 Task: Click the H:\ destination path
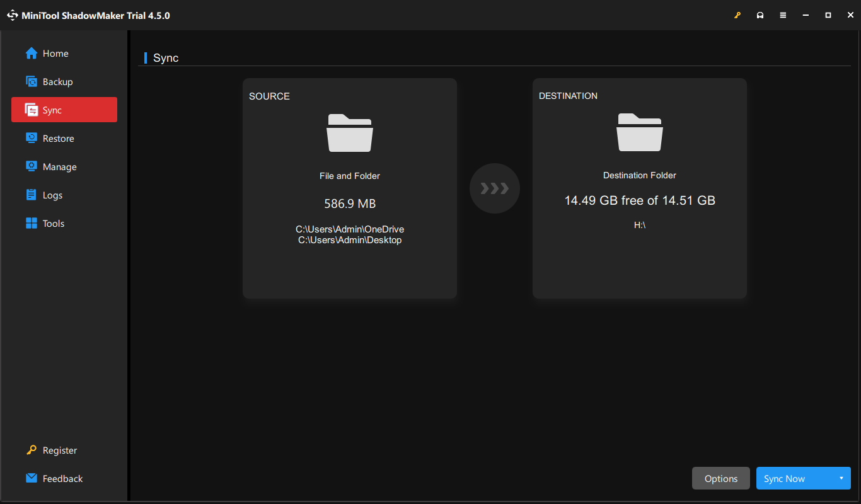pyautogui.click(x=640, y=225)
